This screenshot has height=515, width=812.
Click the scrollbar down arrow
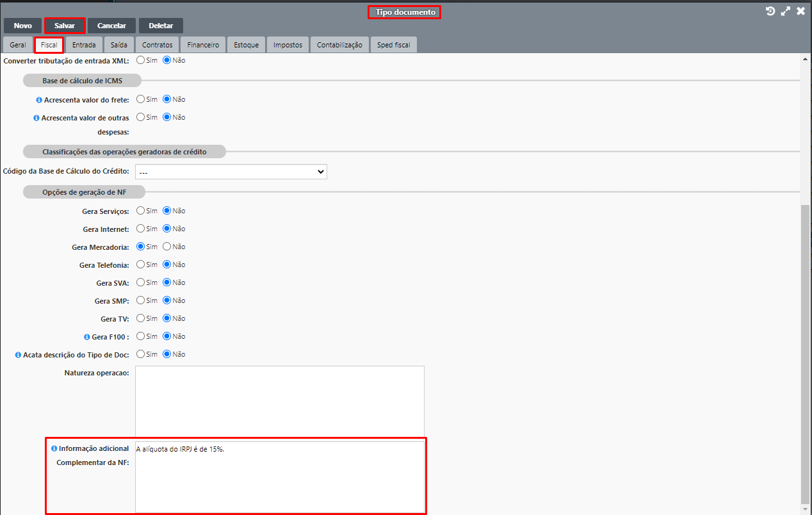tap(806, 509)
